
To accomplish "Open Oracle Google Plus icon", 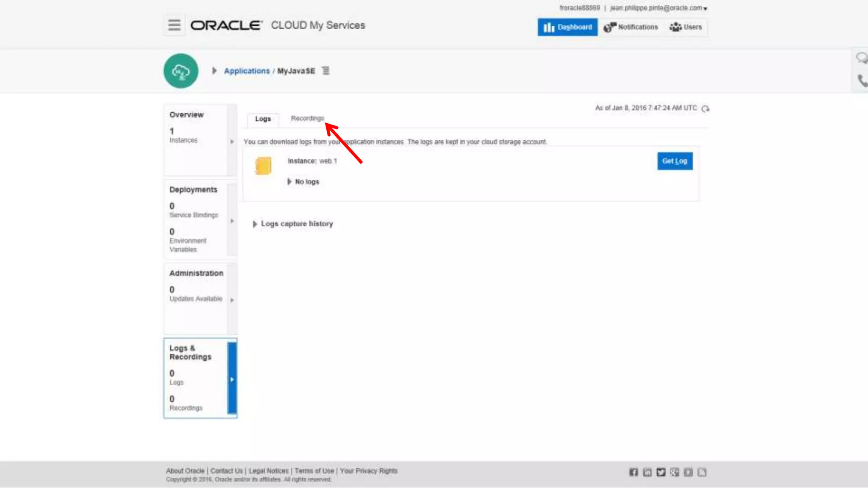I will coord(675,472).
